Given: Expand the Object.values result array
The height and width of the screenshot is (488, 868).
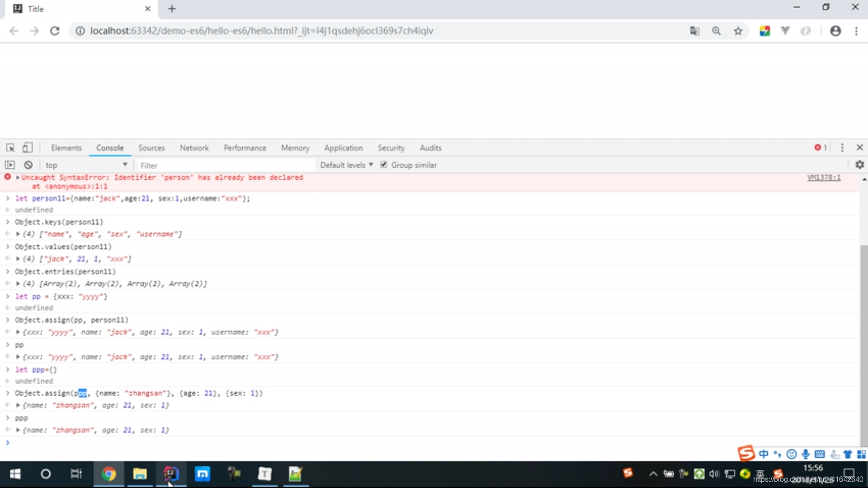Looking at the screenshot, I should coord(18,259).
